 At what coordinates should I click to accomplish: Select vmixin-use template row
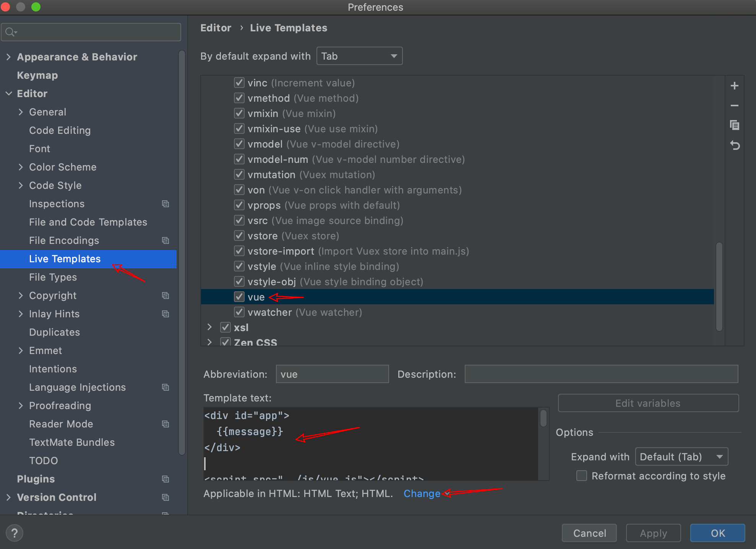457,128
